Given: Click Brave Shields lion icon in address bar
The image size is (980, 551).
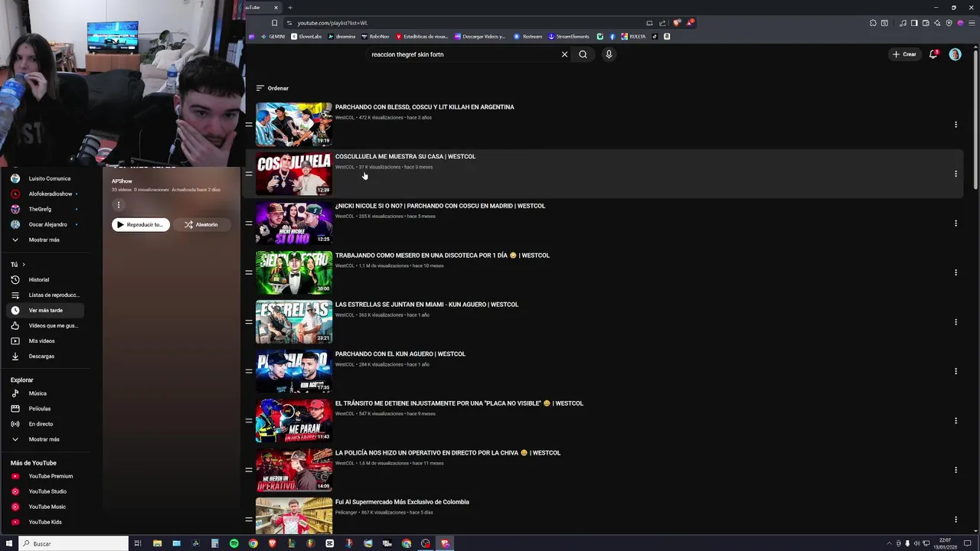Looking at the screenshot, I should click(676, 23).
